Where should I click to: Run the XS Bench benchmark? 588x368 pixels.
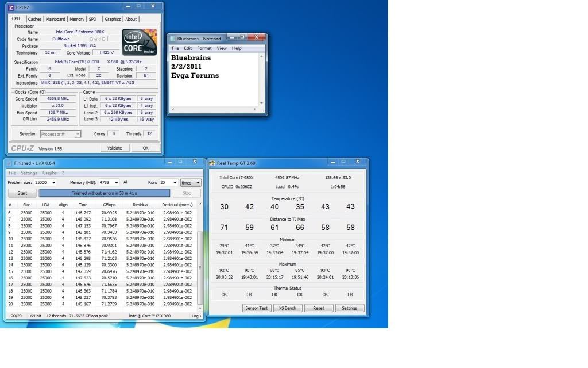pos(288,308)
